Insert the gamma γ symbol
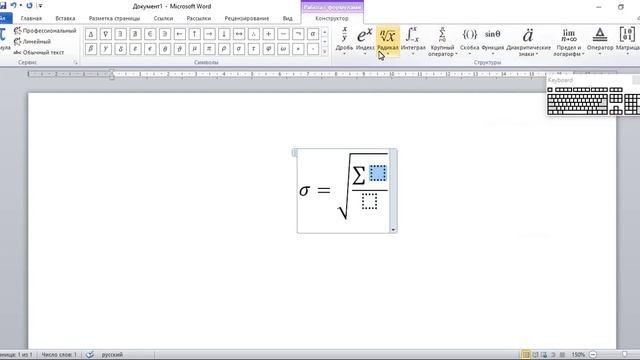Screen dimensions: 640x360 106,49
